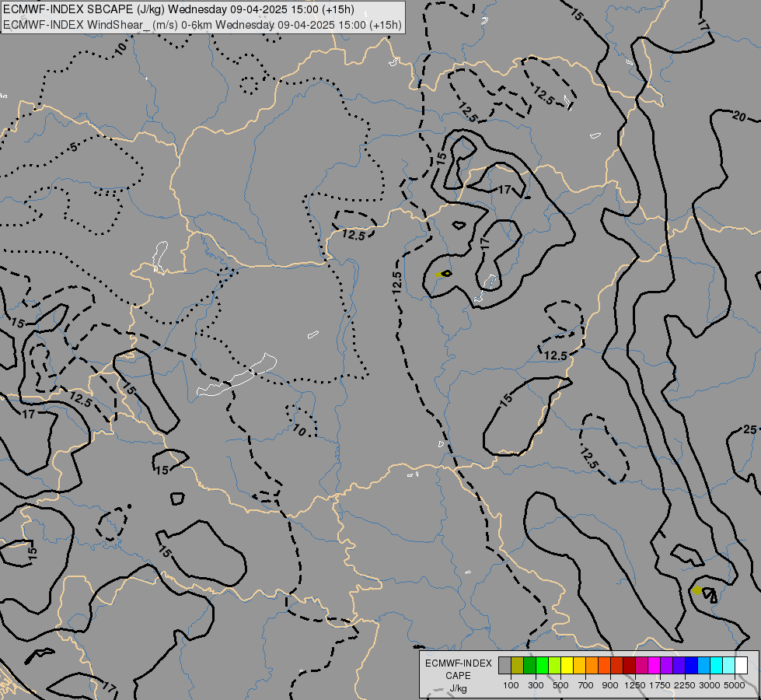The width and height of the screenshot is (761, 700).
Task: Click the 1250 value in the legend
Action: [x=635, y=685]
